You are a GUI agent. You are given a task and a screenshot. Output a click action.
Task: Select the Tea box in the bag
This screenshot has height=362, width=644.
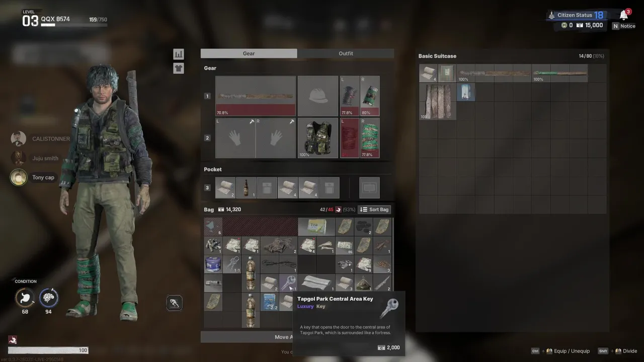coord(316,227)
